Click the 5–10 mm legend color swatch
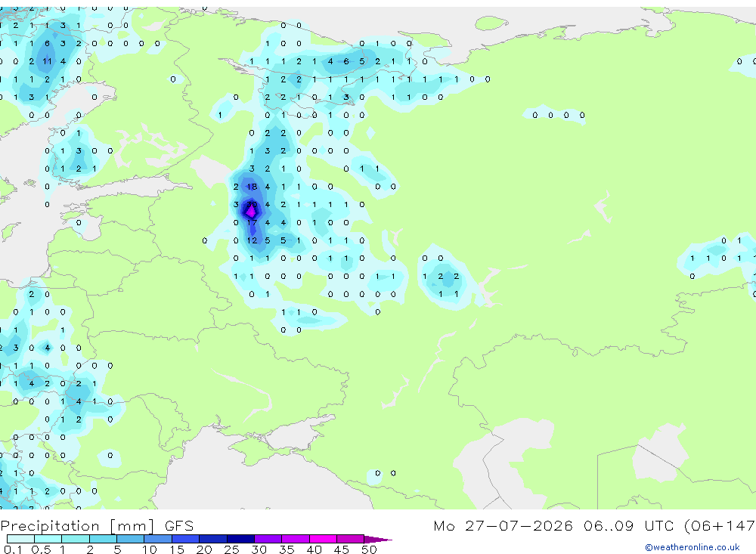This screenshot has height=554, width=756. pyautogui.click(x=131, y=539)
